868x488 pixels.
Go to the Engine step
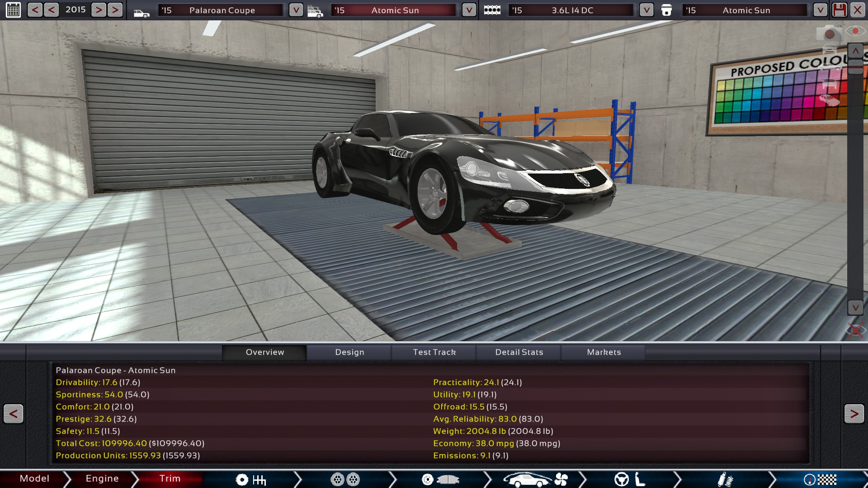coord(102,479)
